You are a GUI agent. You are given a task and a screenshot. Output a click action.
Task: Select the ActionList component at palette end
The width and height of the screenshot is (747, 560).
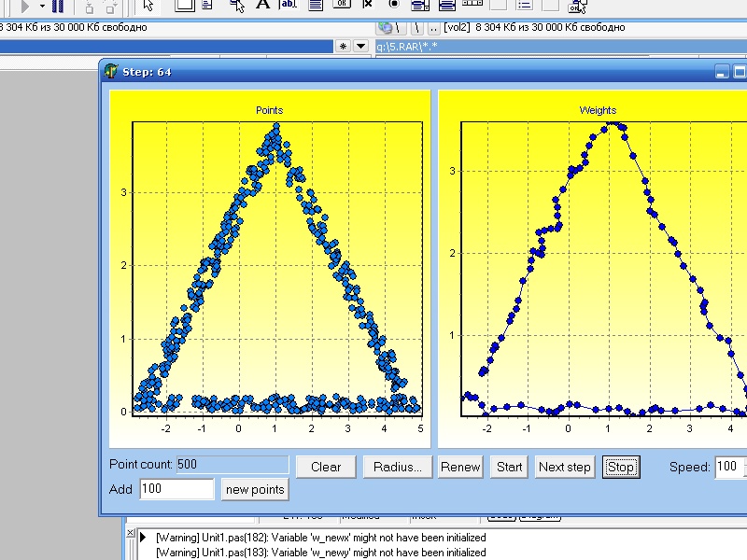coord(578,6)
